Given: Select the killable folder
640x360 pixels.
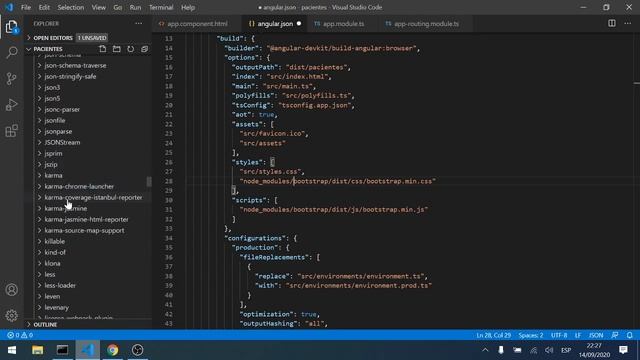Looking at the screenshot, I should tap(55, 242).
